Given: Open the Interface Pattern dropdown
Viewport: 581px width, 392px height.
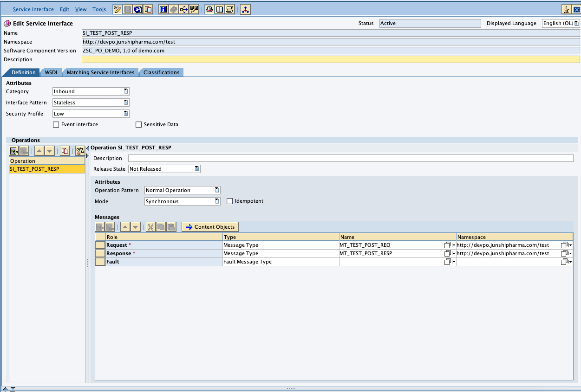Looking at the screenshot, I should tap(126, 103).
